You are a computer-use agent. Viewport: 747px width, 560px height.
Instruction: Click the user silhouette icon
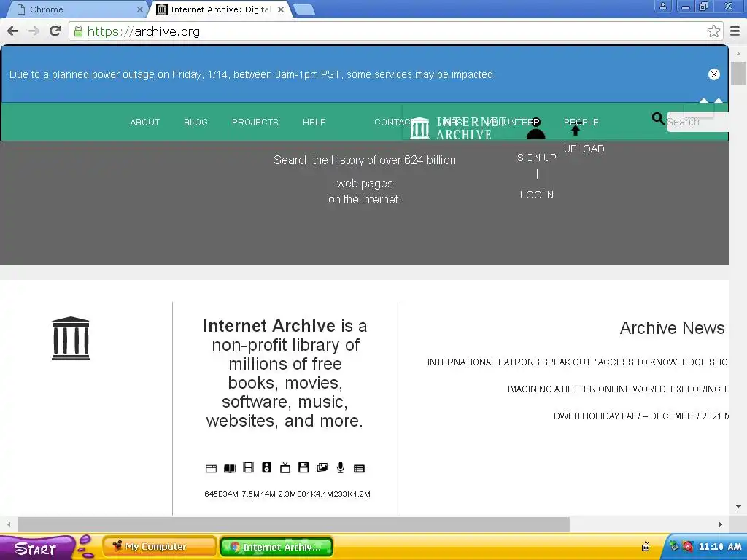(535, 130)
